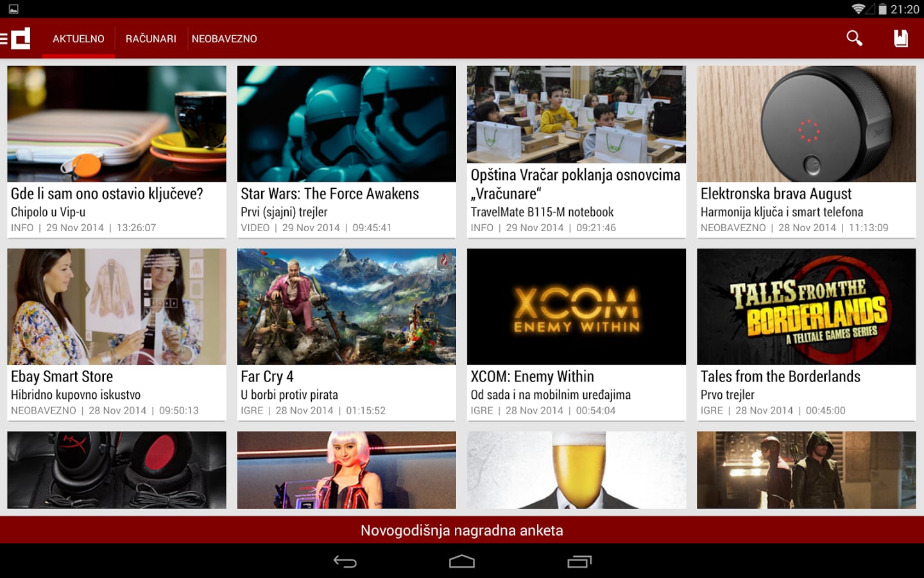The height and width of the screenshot is (578, 924).
Task: Open the HyperX headset thumbnail
Action: (117, 470)
